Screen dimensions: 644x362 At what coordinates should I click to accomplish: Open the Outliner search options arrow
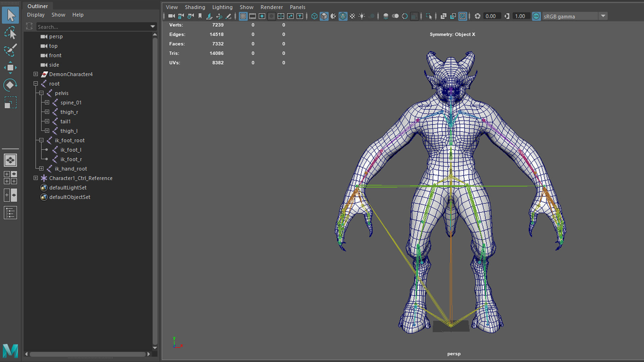pos(153,26)
